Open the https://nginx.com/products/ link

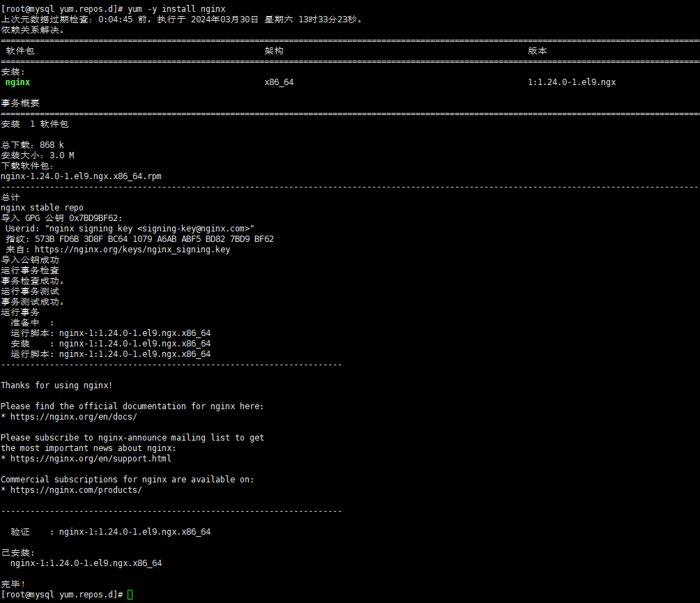coord(76,490)
